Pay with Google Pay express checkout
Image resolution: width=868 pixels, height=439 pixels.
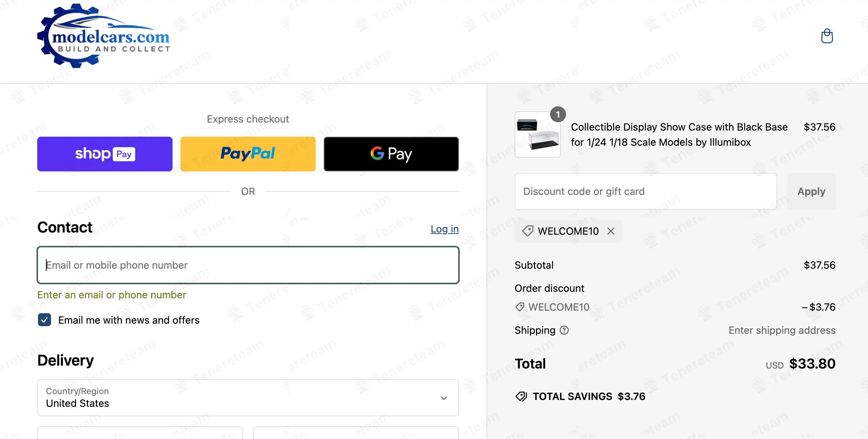point(391,154)
